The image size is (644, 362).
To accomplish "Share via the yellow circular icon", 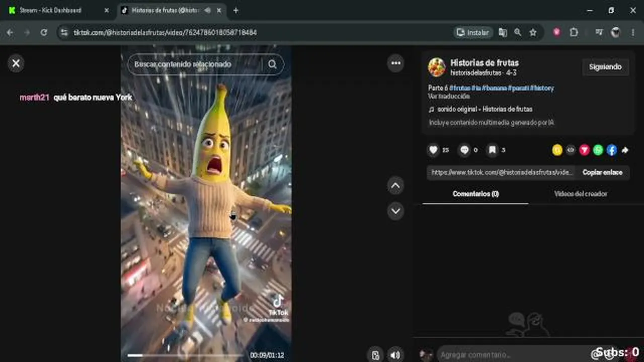I will tap(557, 150).
